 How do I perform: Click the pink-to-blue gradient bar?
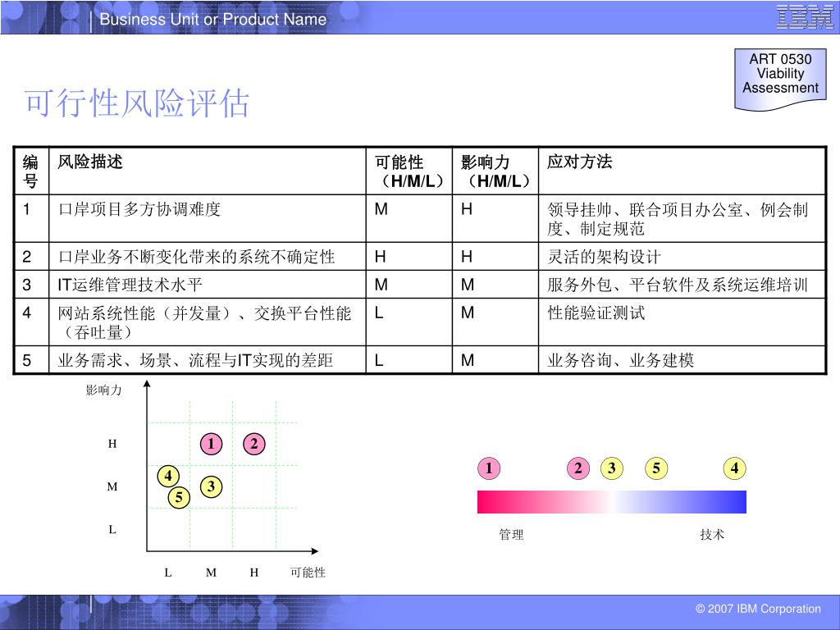click(x=612, y=502)
